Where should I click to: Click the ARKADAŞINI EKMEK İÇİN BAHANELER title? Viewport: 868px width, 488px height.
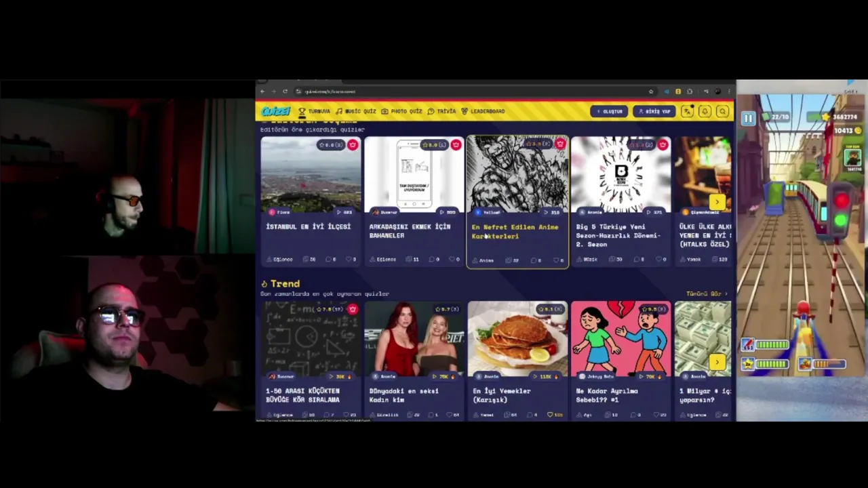pyautogui.click(x=410, y=231)
